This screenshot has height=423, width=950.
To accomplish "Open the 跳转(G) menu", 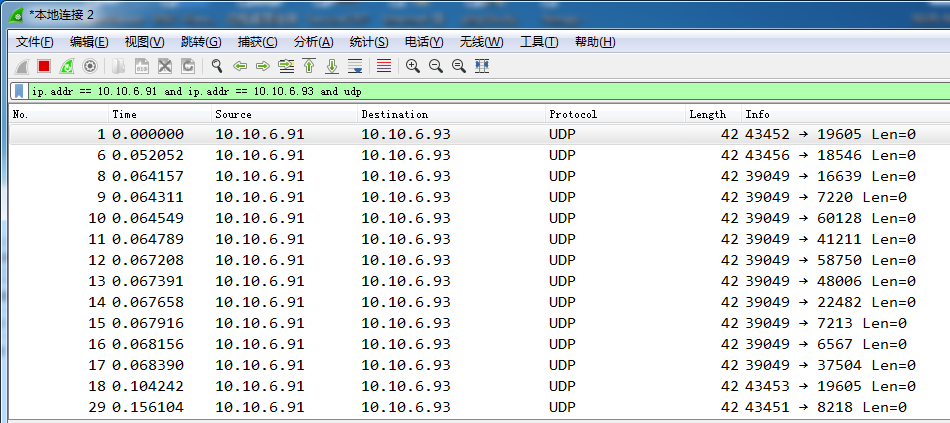I will click(201, 42).
